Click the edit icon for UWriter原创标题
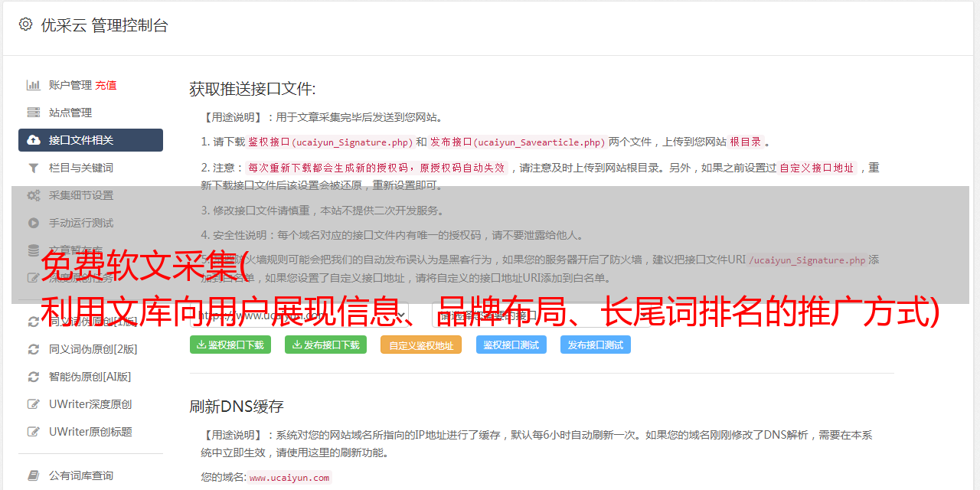Viewport: 980px width, 490px height. [34, 432]
